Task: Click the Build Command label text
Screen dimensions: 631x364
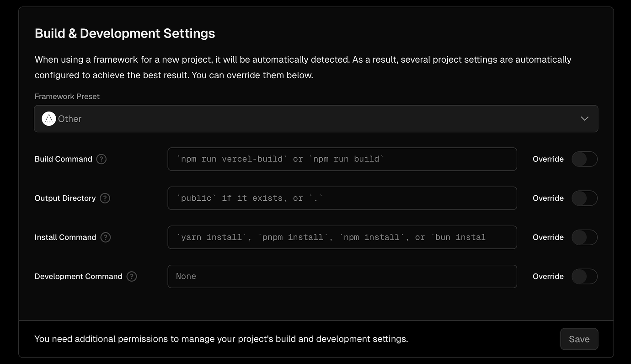Action: pos(64,159)
